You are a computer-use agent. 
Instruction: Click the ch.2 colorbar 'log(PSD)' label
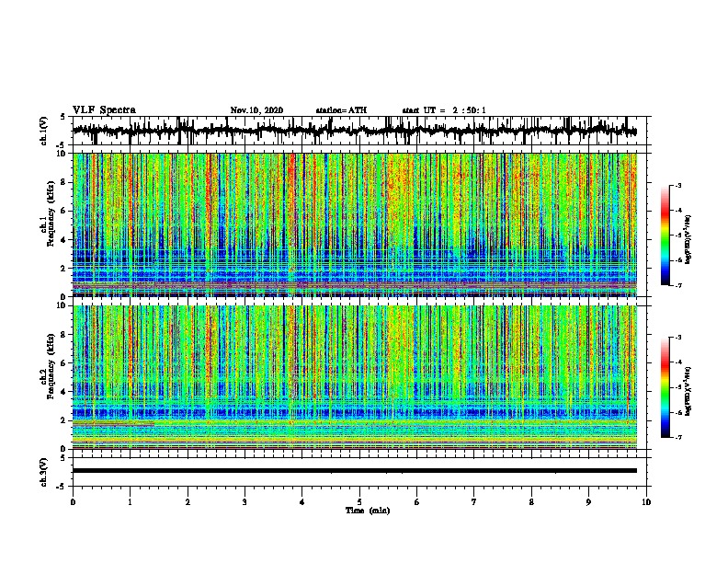pyautogui.click(x=688, y=391)
